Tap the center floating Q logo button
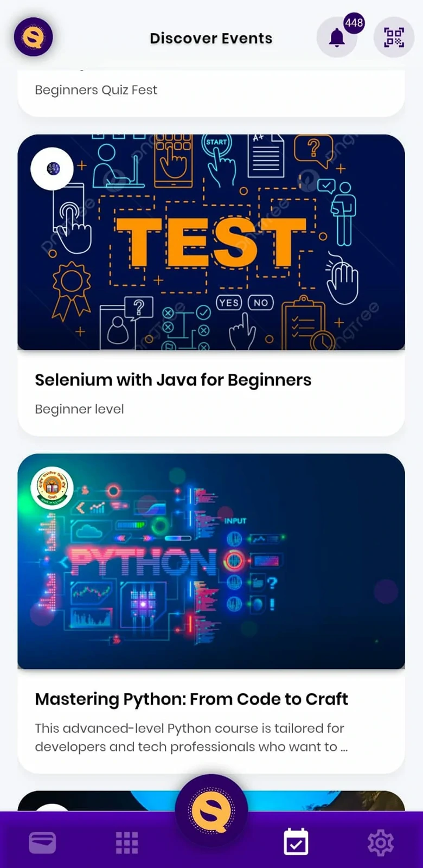Screen dimensions: 423x868 click(211, 810)
